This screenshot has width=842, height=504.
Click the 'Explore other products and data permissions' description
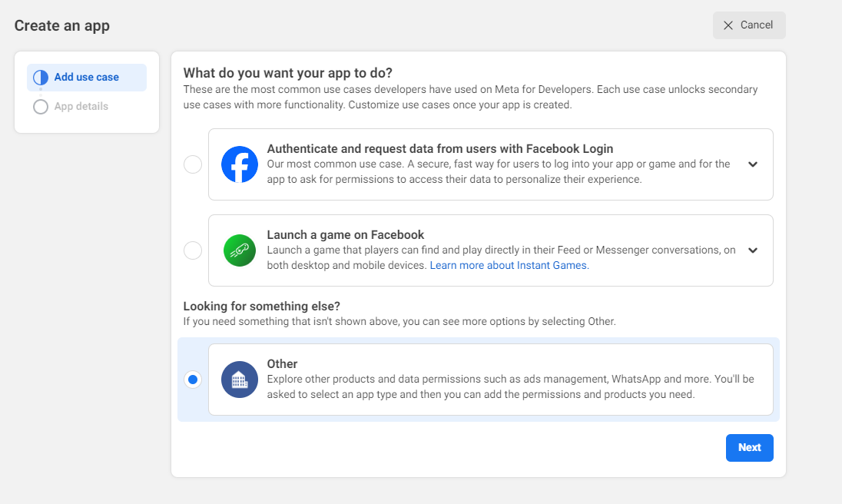tap(511, 387)
